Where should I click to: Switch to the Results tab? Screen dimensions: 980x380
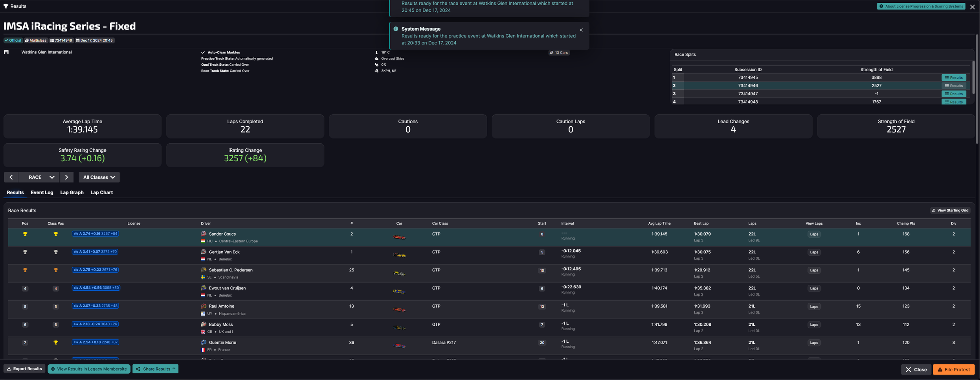15,192
